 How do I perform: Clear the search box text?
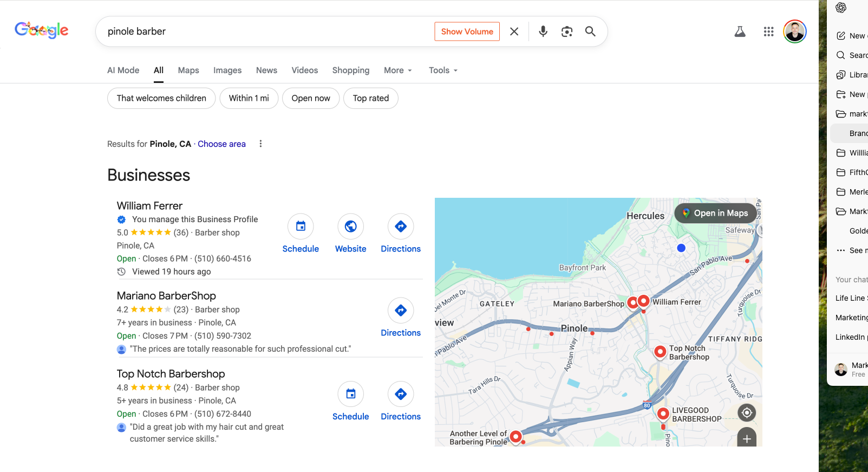pos(514,31)
